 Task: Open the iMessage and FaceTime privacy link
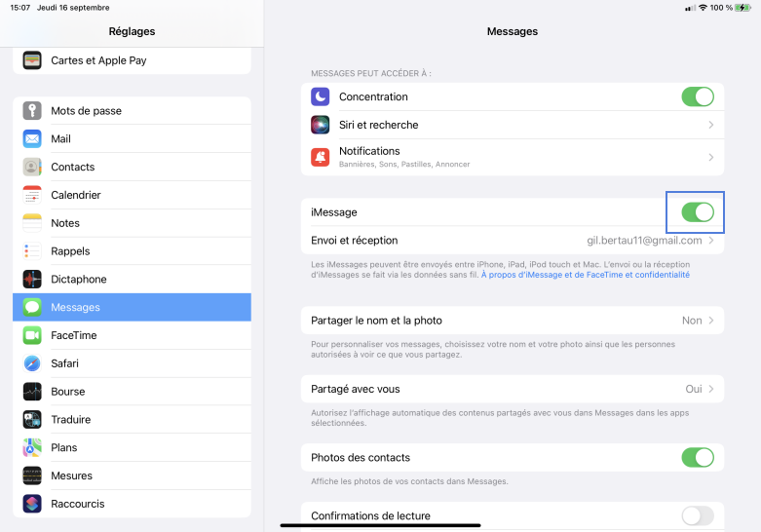(586, 275)
